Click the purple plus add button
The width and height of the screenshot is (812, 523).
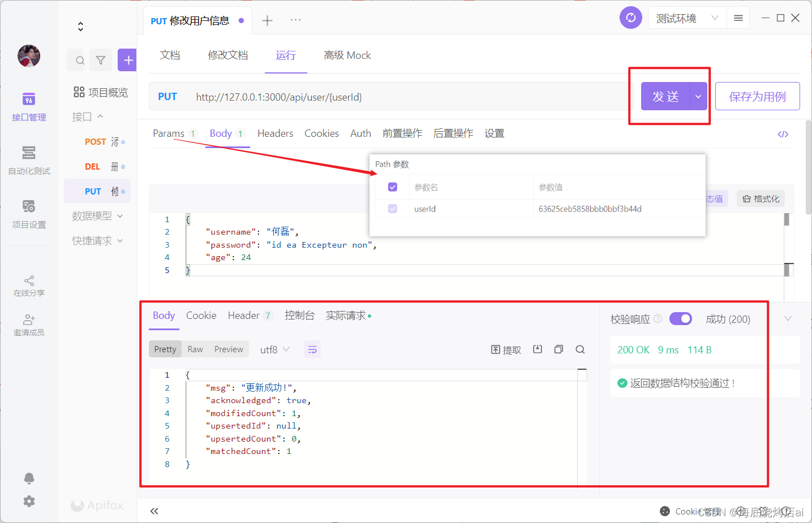[x=128, y=60]
